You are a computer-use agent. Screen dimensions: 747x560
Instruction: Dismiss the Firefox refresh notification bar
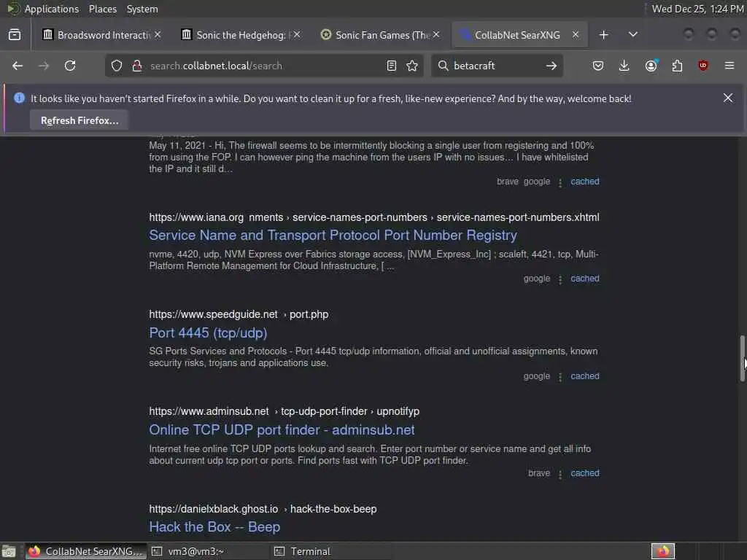[x=728, y=98]
